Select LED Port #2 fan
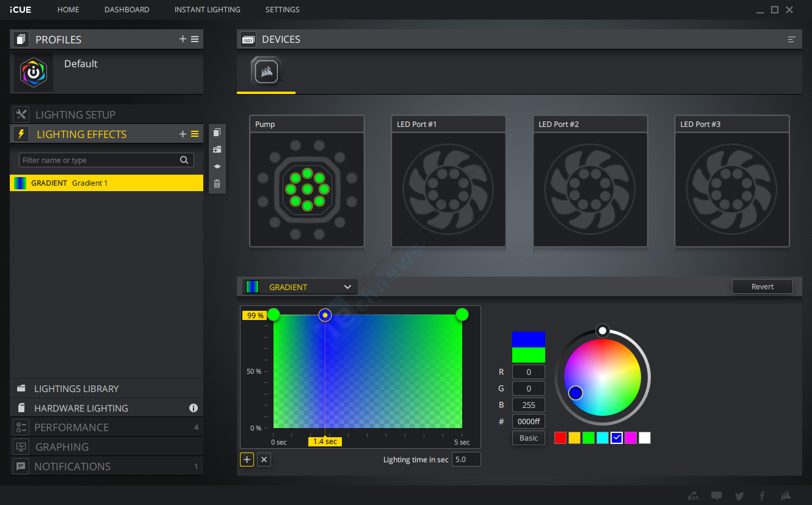 click(590, 181)
